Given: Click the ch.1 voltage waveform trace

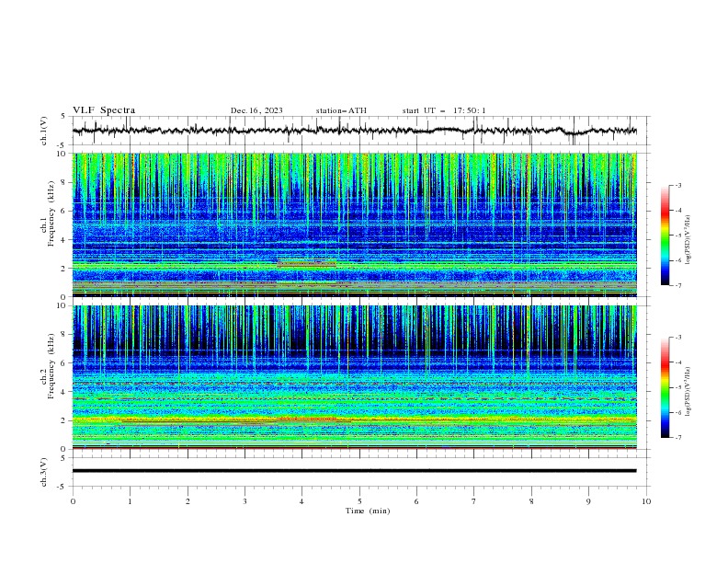Looking at the screenshot, I should click(x=355, y=131).
